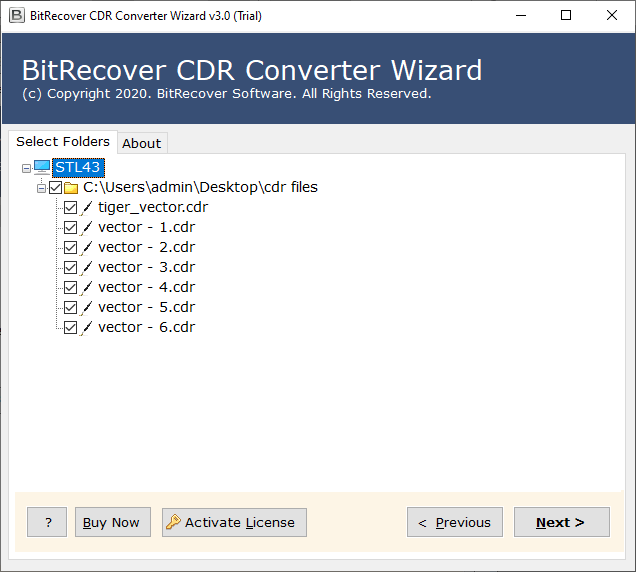
Task: Click the file icon beside vector - 6.cdr
Action: tap(87, 328)
